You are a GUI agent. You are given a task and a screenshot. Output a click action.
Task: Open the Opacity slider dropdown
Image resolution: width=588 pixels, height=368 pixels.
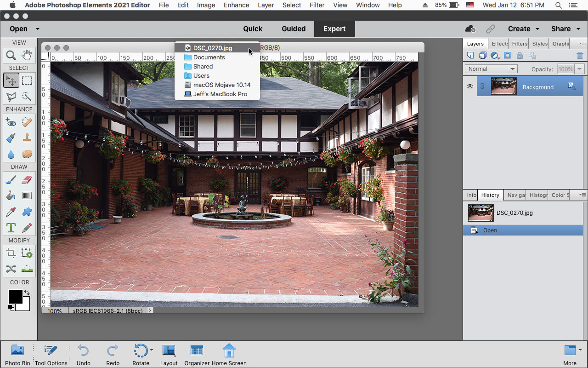pos(580,69)
